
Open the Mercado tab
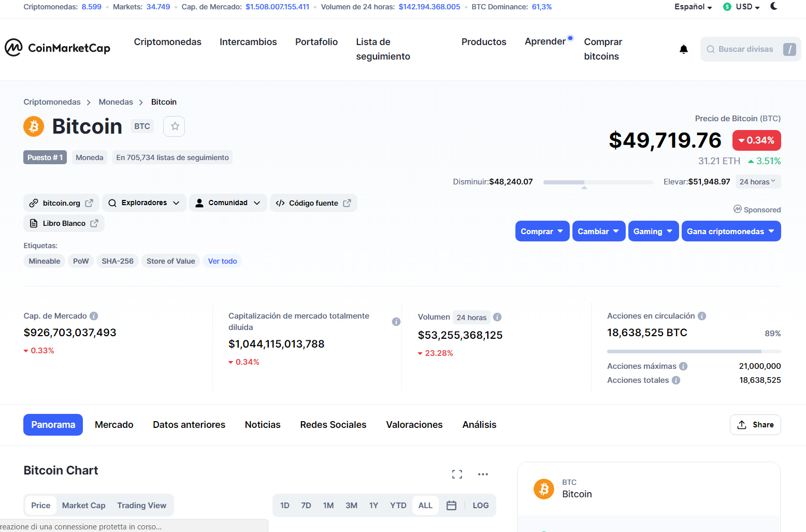click(x=114, y=425)
